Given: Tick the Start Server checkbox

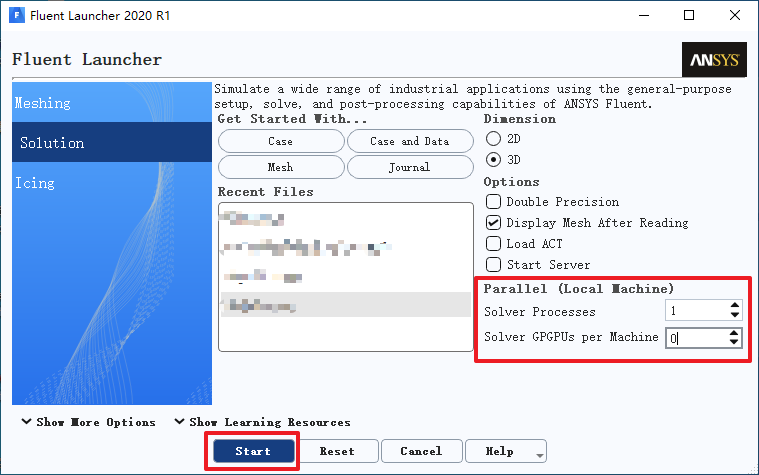Looking at the screenshot, I should [x=493, y=265].
